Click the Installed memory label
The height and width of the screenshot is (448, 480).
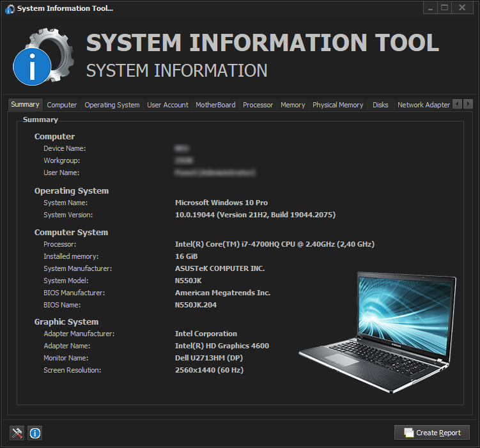pos(71,256)
